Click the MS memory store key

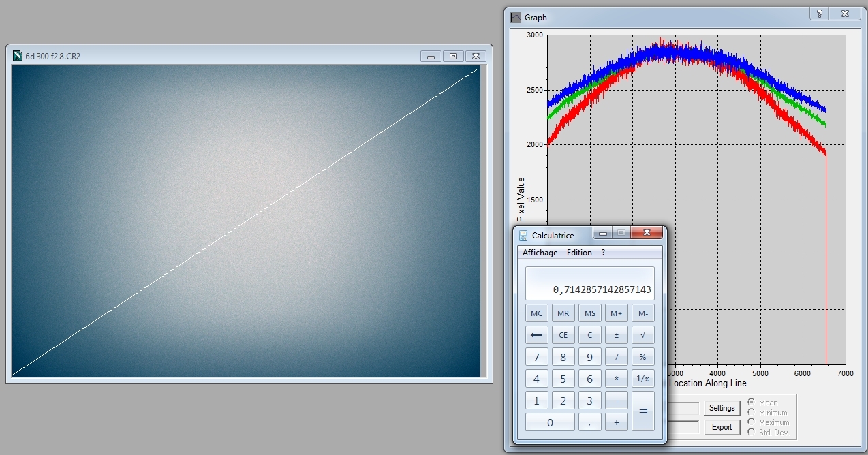[x=589, y=313]
